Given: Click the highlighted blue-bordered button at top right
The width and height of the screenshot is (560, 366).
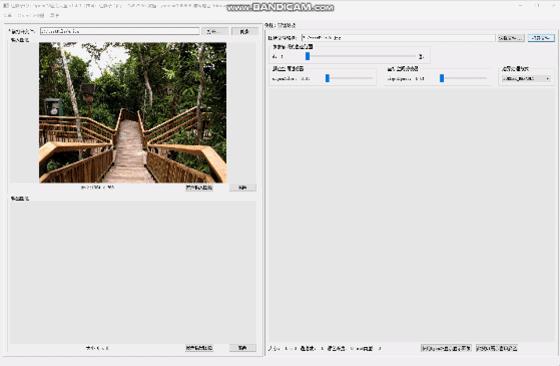Looking at the screenshot, I should tap(541, 37).
